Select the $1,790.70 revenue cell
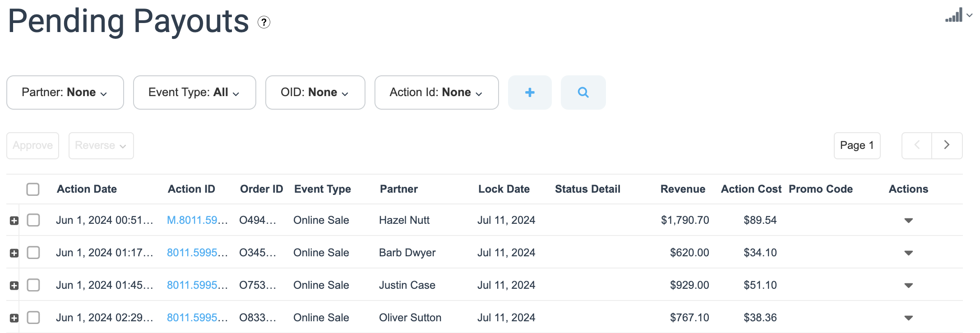The image size is (980, 333). 685,220
